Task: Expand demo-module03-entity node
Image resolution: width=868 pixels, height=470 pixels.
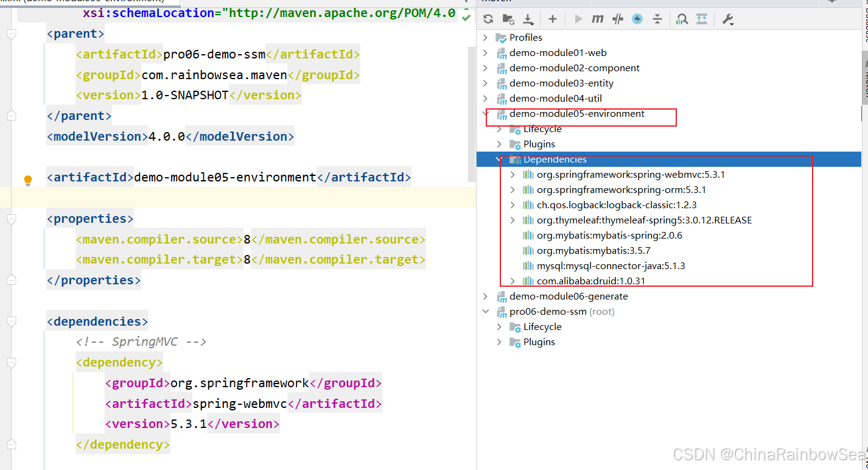Action: point(485,83)
